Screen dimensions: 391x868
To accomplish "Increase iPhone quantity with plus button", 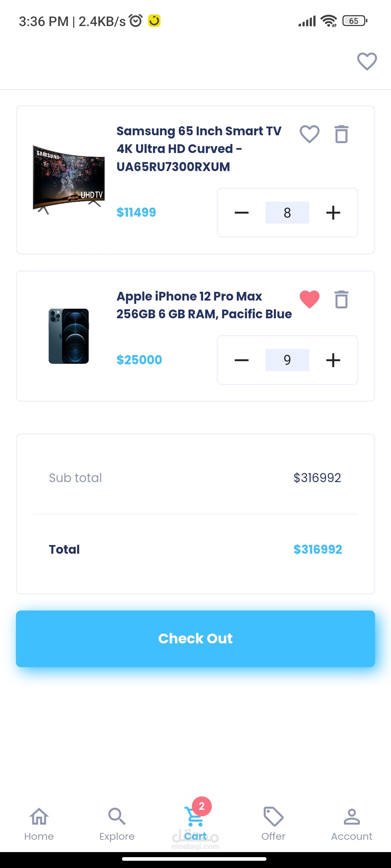I will pyautogui.click(x=333, y=360).
